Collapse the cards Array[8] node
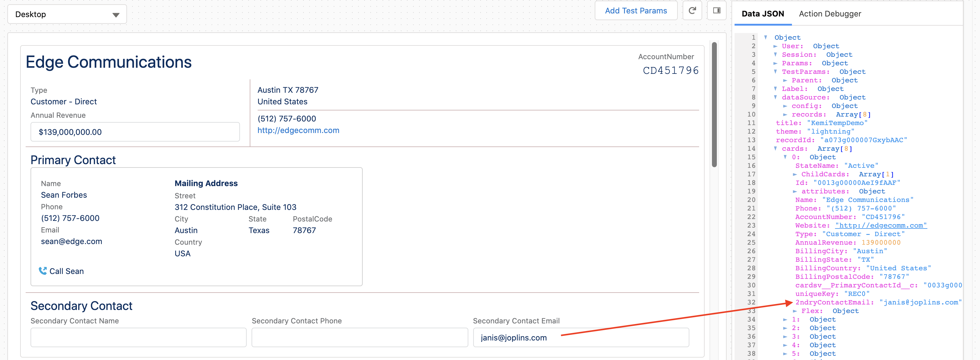Screen dimensions: 980x360 pos(775,149)
